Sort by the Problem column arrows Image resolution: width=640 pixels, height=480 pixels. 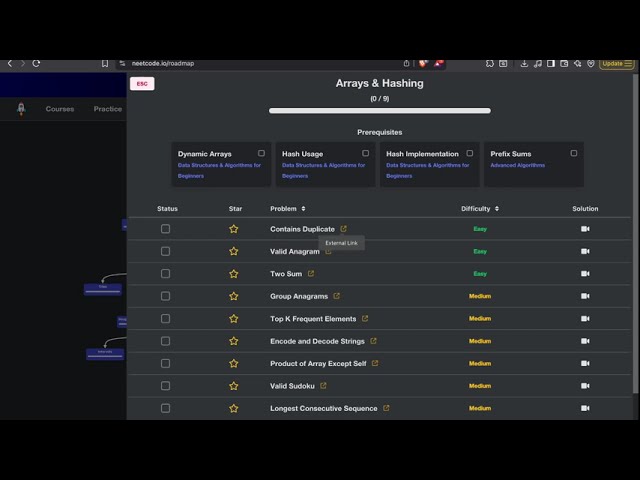pos(303,209)
